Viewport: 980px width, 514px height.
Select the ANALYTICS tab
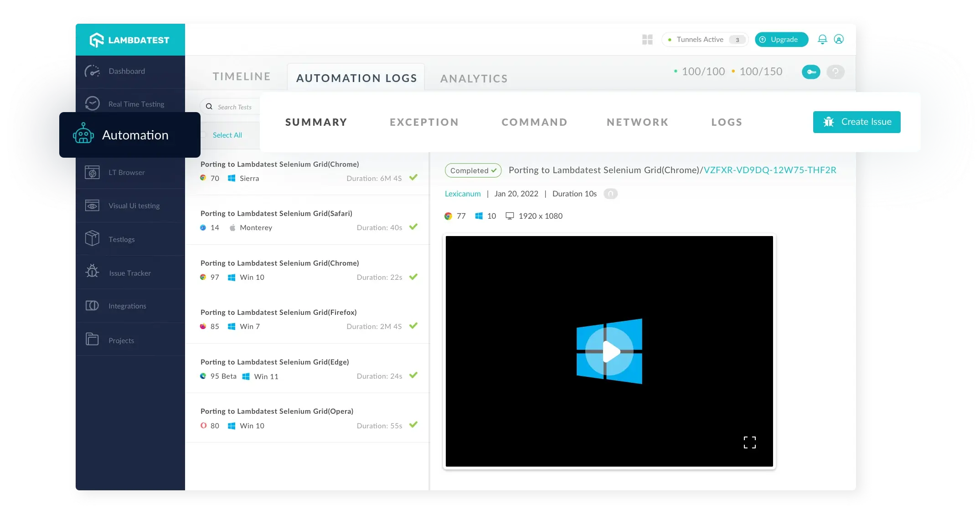pyautogui.click(x=474, y=78)
